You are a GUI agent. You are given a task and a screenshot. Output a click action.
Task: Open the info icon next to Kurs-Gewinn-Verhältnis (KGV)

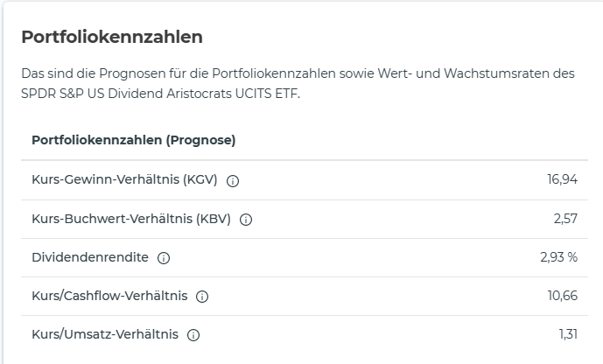pos(233,181)
